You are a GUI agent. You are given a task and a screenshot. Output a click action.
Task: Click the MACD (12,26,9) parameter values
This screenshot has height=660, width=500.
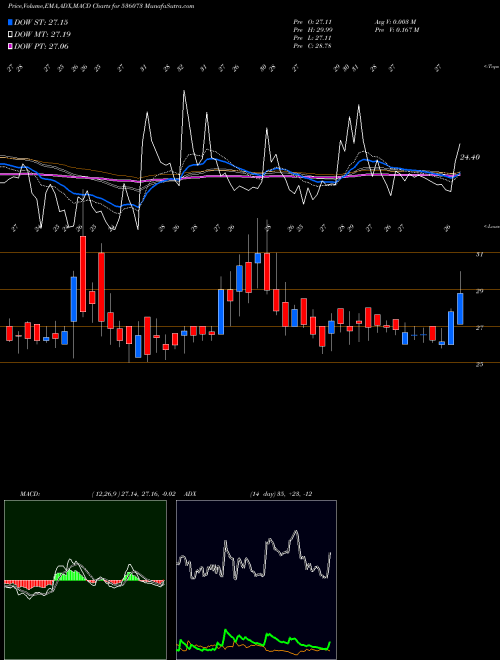click(x=133, y=494)
